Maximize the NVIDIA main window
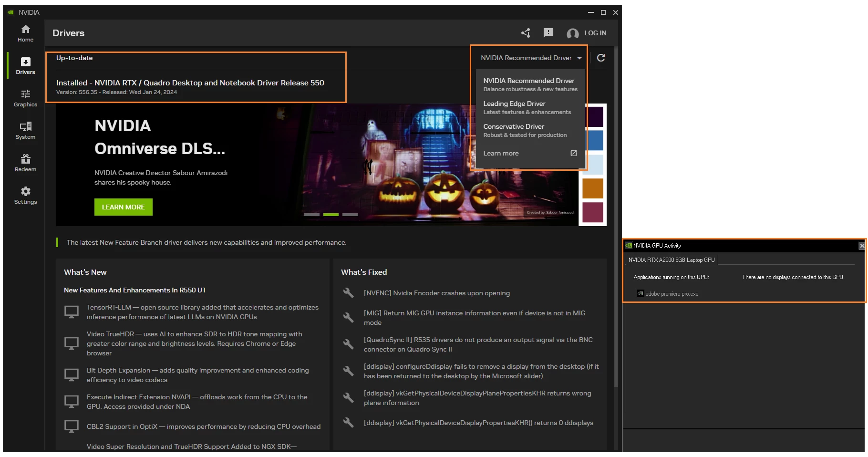The height and width of the screenshot is (457, 868). pos(603,12)
